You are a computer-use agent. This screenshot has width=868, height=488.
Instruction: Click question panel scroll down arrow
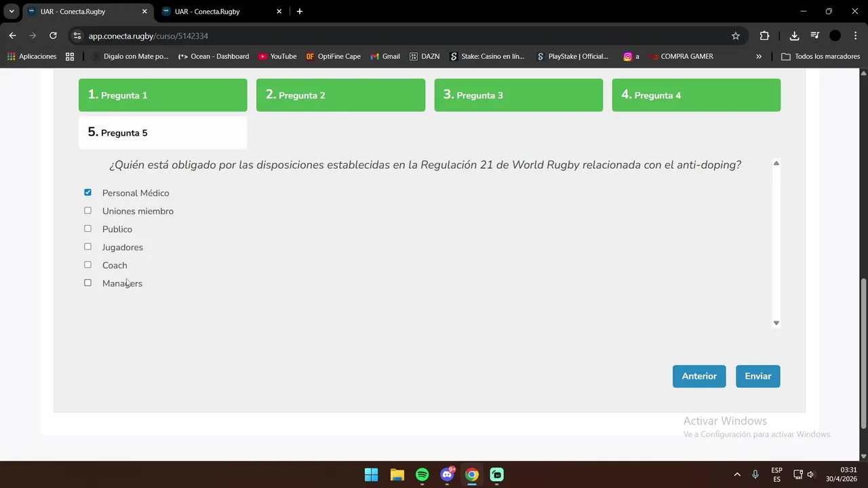tap(776, 323)
